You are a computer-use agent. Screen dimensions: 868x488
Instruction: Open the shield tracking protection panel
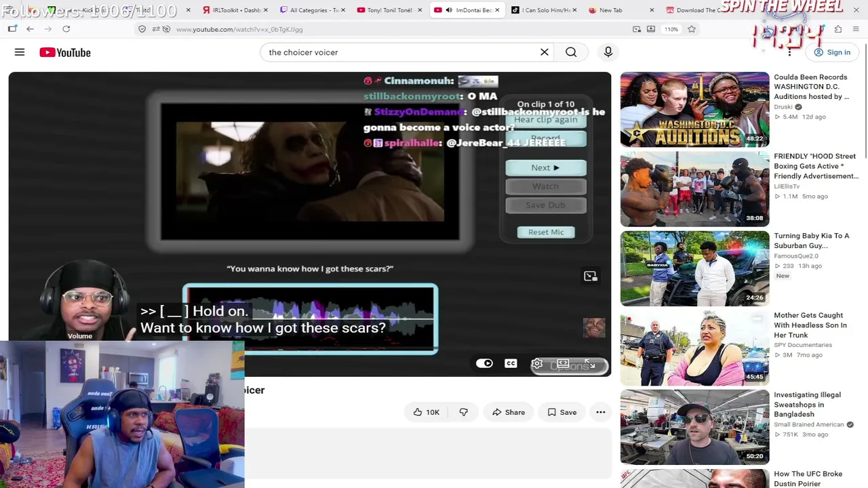[142, 29]
